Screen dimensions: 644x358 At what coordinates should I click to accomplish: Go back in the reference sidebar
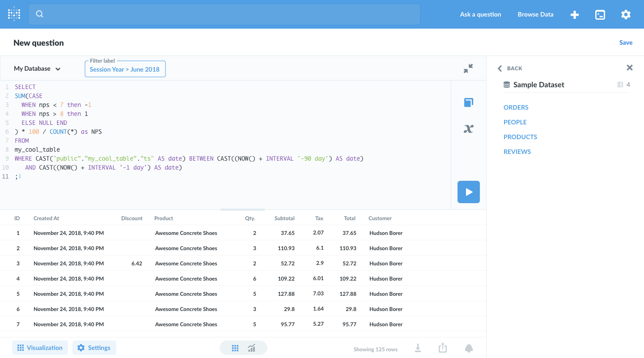pos(510,68)
